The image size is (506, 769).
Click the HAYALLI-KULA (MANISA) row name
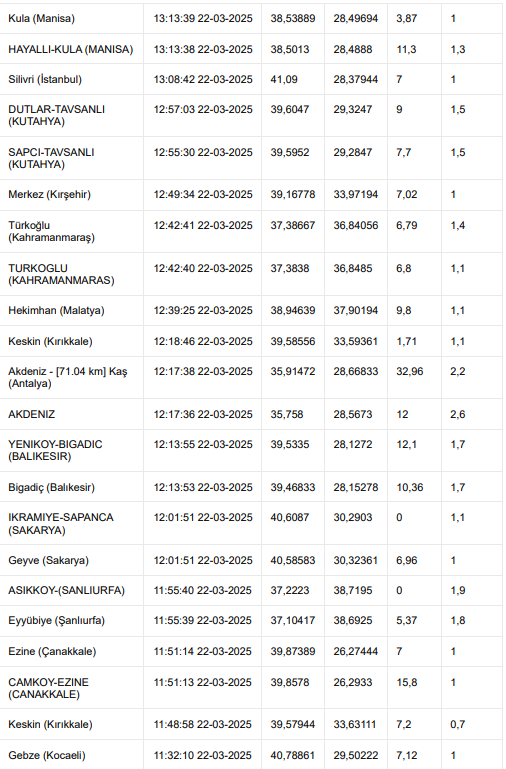coord(71,50)
